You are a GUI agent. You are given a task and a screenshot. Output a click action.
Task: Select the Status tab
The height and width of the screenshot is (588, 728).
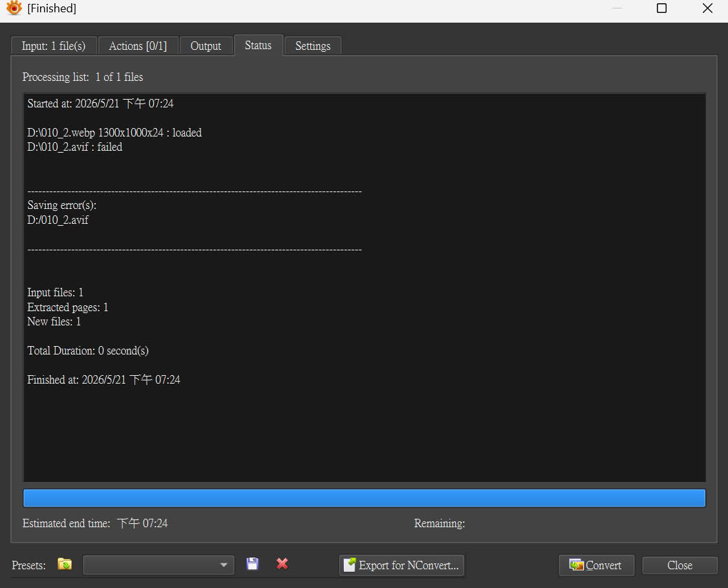tap(258, 45)
